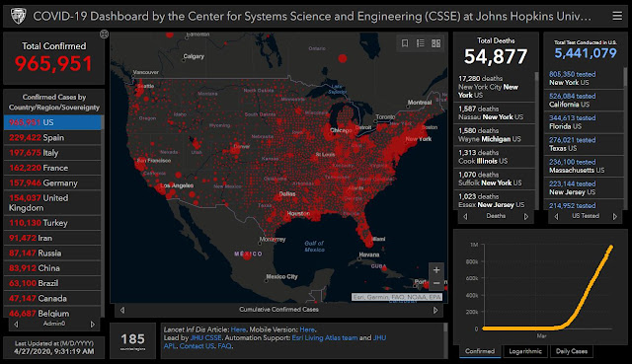Image resolution: width=632 pixels, height=364 pixels.
Task: Select Germany in confirmed cases list
Action: 52,182
